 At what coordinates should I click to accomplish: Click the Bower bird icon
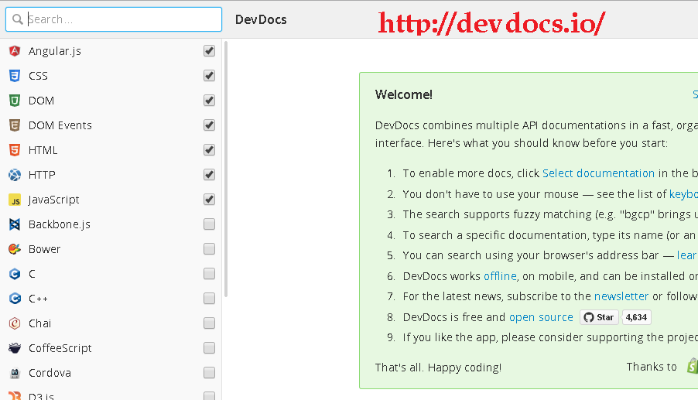[15, 249]
